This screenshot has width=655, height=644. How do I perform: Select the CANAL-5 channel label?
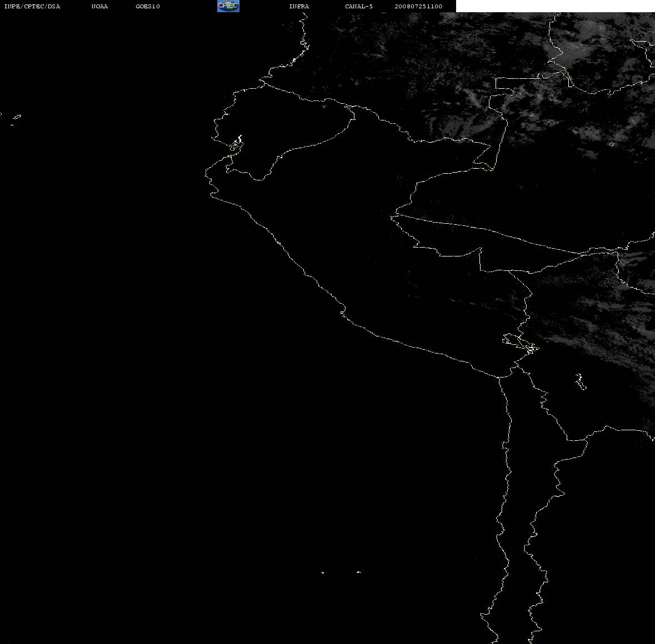tap(359, 6)
